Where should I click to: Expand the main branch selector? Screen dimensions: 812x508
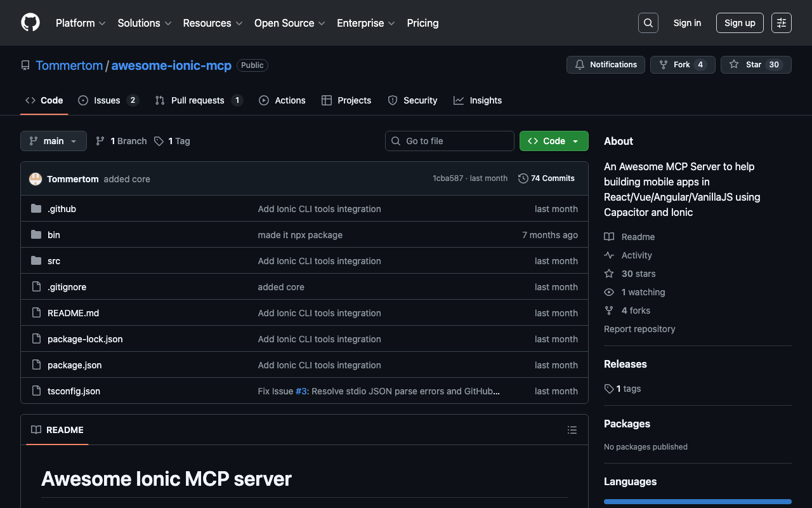tap(53, 141)
